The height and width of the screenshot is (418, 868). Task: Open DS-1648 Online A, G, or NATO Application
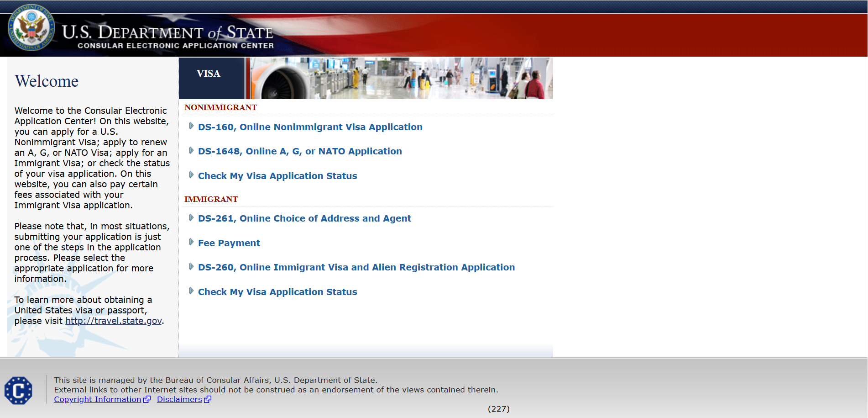click(x=300, y=151)
